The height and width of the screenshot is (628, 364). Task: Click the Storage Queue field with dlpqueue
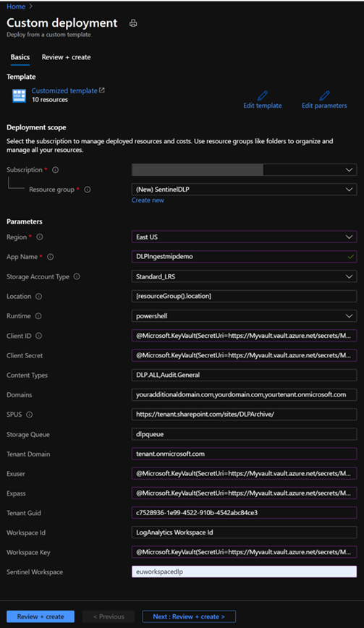pyautogui.click(x=244, y=434)
